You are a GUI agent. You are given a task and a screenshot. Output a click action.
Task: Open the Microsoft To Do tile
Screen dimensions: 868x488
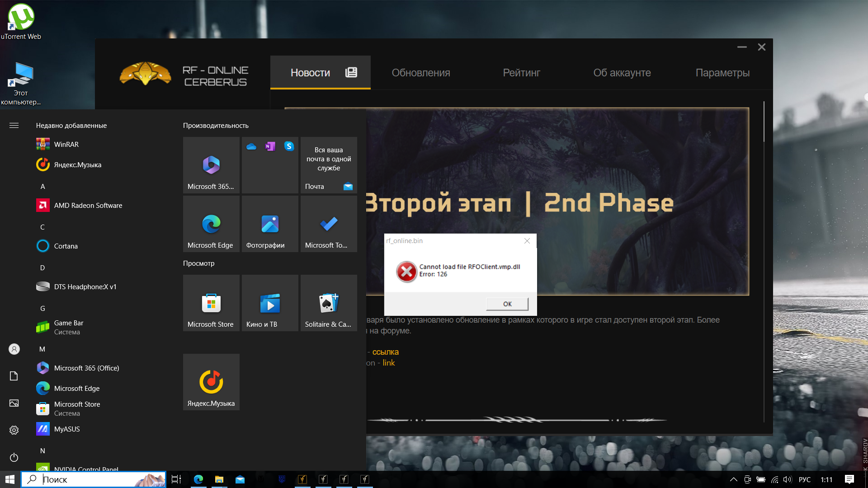tap(329, 224)
